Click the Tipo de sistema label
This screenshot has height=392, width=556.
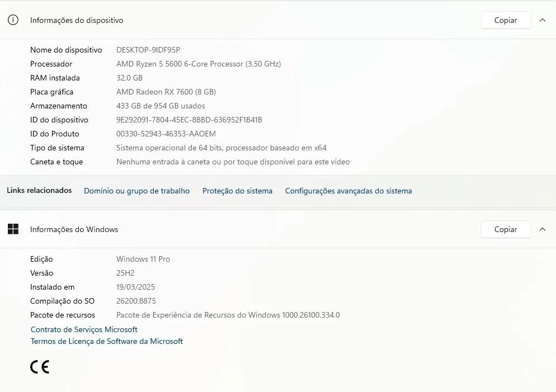pos(57,148)
